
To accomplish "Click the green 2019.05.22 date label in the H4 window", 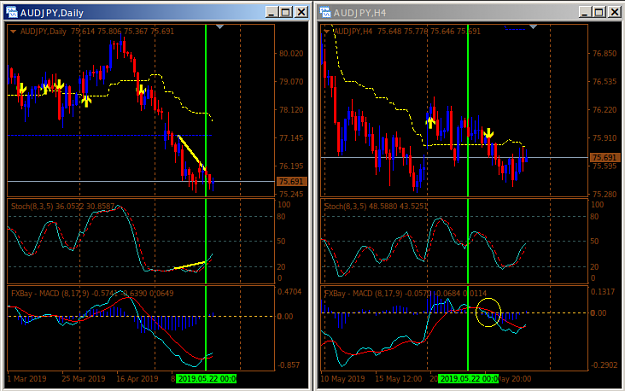I will [x=468, y=379].
